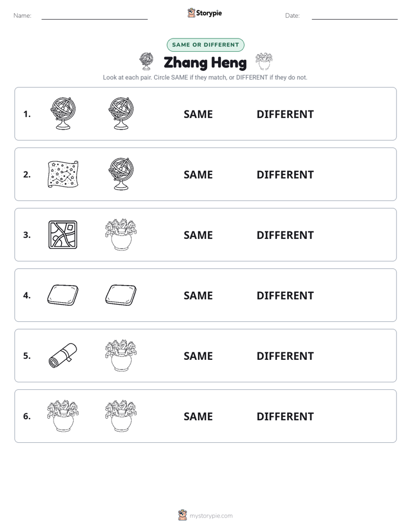Click the Date line field

tap(355, 16)
